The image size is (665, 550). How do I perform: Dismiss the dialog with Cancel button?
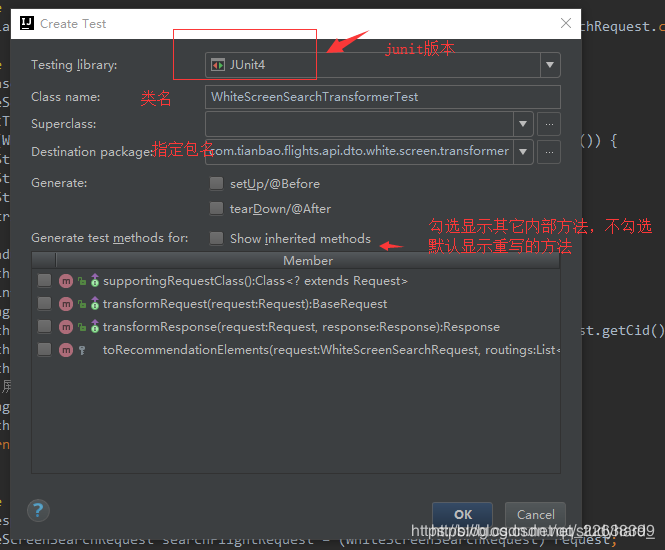point(535,514)
